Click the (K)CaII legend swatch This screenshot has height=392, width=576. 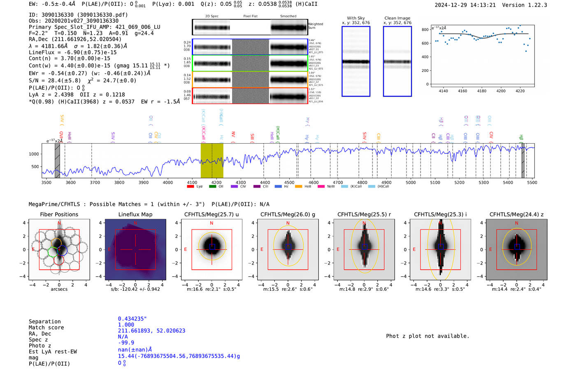click(x=344, y=186)
